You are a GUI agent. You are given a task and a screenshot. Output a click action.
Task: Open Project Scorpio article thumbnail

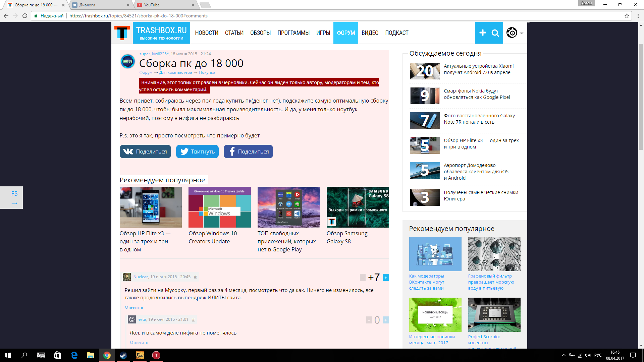click(494, 315)
